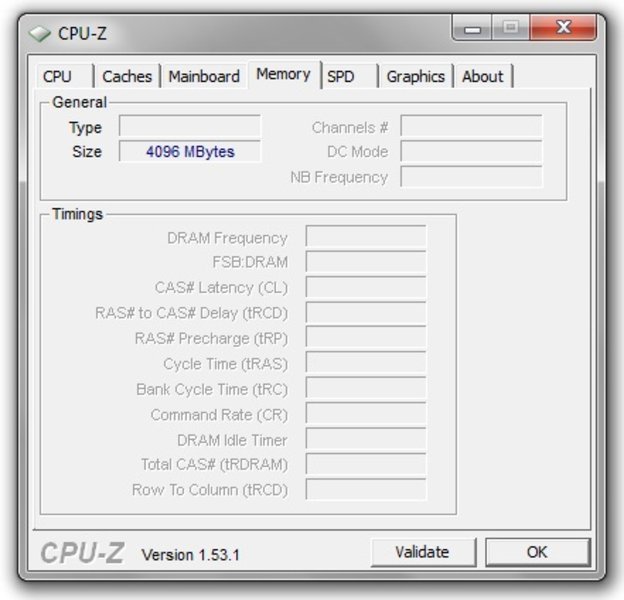Click the CAS# Latency (CL) field
The height and width of the screenshot is (600, 624).
click(x=366, y=287)
